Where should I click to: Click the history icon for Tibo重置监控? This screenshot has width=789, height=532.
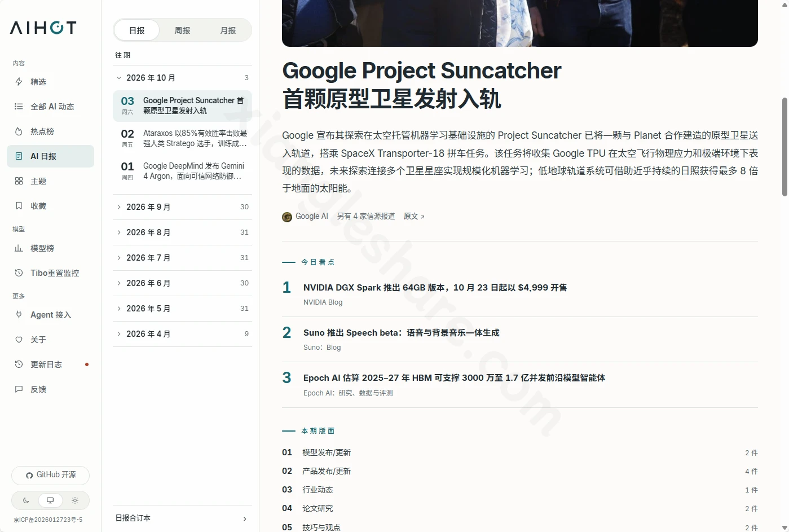coord(19,273)
